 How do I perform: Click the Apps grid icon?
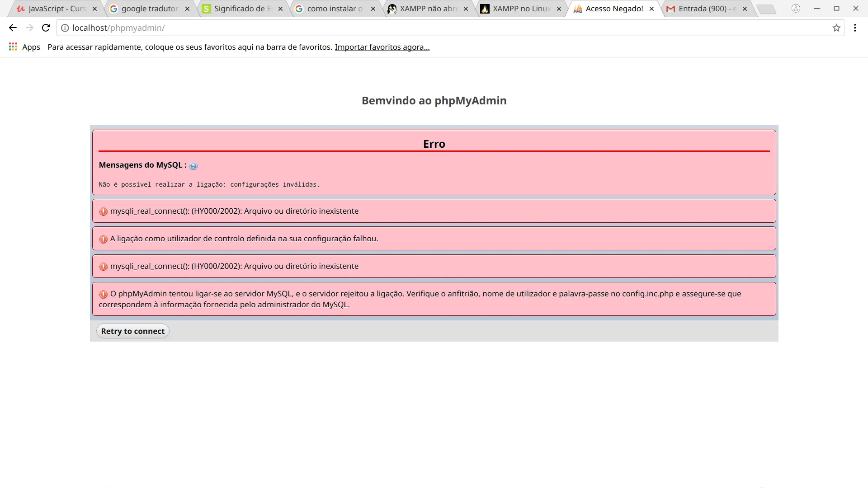click(13, 47)
